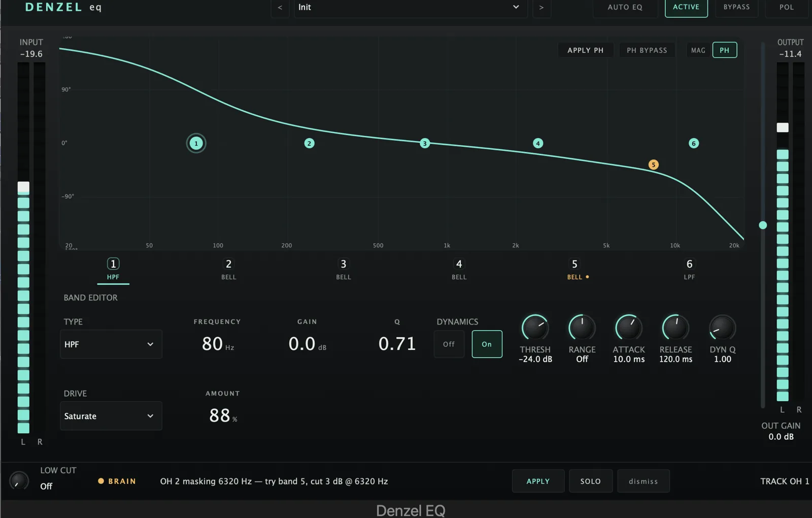Image resolution: width=812 pixels, height=518 pixels.
Task: Click the input level reading -19.6
Action: tap(31, 54)
